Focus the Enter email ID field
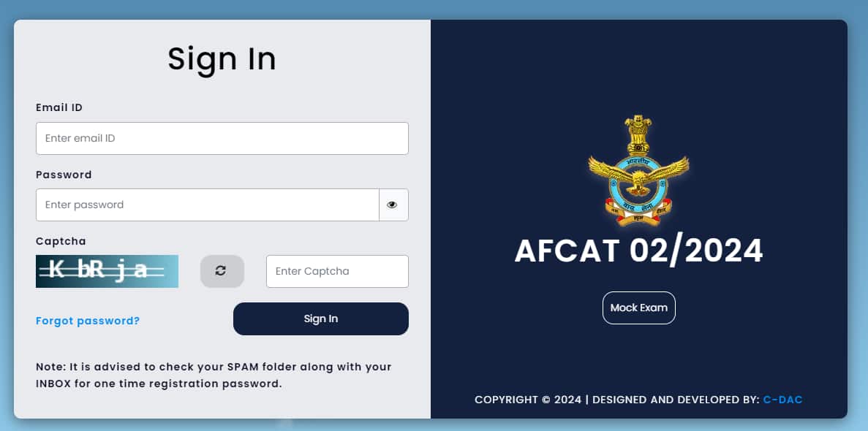 point(222,138)
